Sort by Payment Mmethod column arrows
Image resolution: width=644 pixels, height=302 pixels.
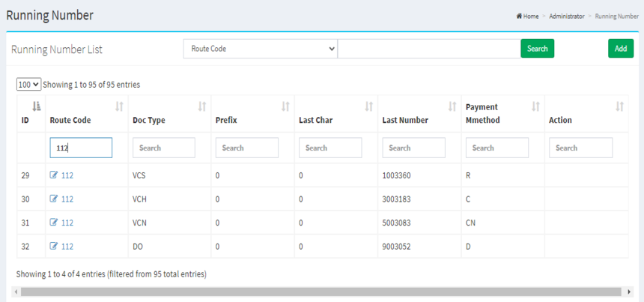535,107
